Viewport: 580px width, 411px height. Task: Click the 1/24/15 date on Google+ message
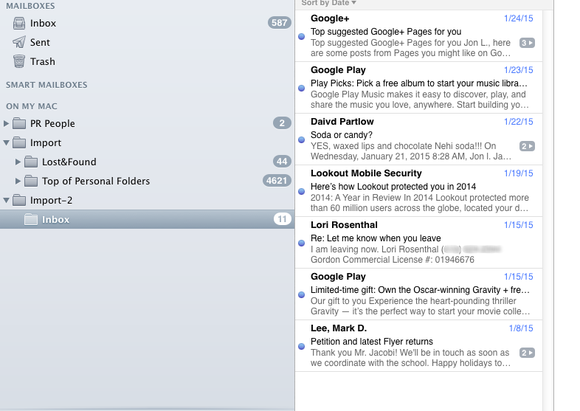point(519,18)
